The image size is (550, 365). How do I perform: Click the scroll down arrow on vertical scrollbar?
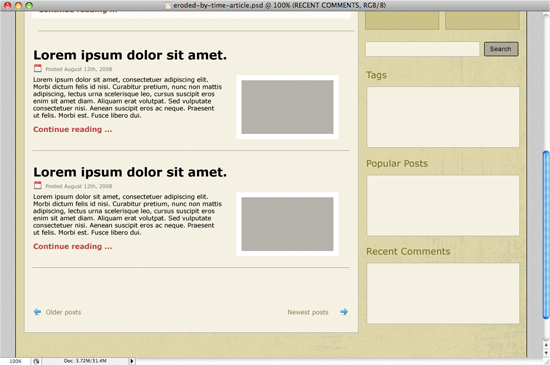tap(546, 353)
